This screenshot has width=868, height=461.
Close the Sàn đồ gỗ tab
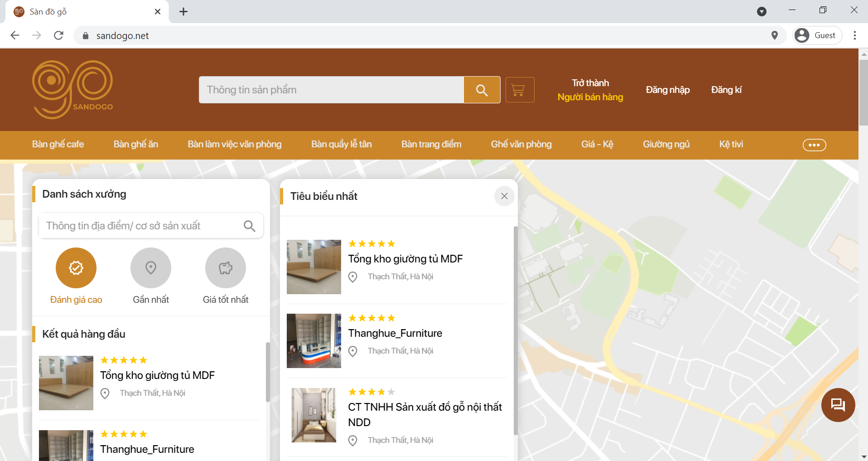point(158,12)
